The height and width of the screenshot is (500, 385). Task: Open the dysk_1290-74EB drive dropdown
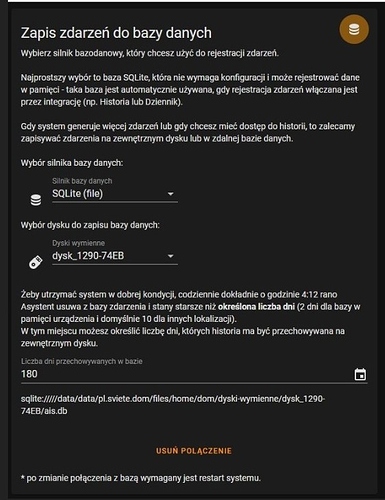coord(115,256)
